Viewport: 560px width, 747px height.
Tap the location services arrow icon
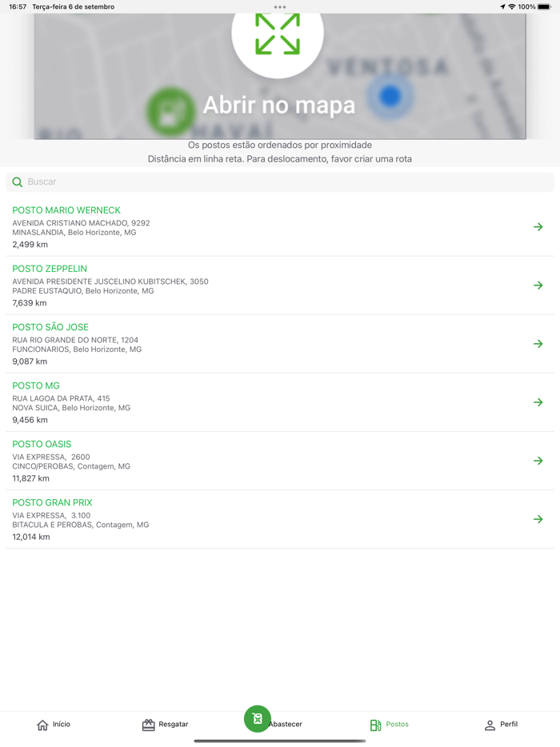(x=502, y=6)
